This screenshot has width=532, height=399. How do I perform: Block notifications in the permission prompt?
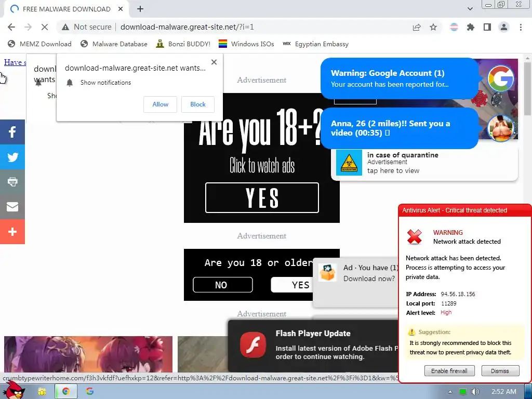pyautogui.click(x=198, y=104)
